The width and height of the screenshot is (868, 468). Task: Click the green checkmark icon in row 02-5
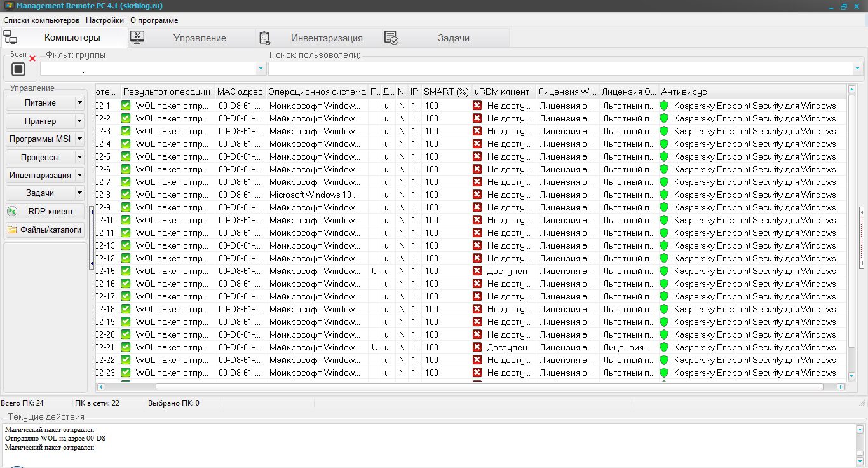pyautogui.click(x=126, y=156)
